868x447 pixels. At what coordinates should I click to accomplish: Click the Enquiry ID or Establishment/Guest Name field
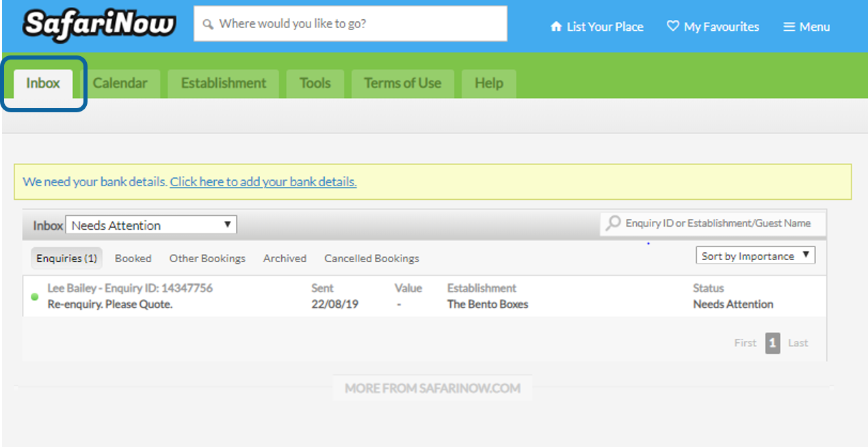pyautogui.click(x=713, y=223)
